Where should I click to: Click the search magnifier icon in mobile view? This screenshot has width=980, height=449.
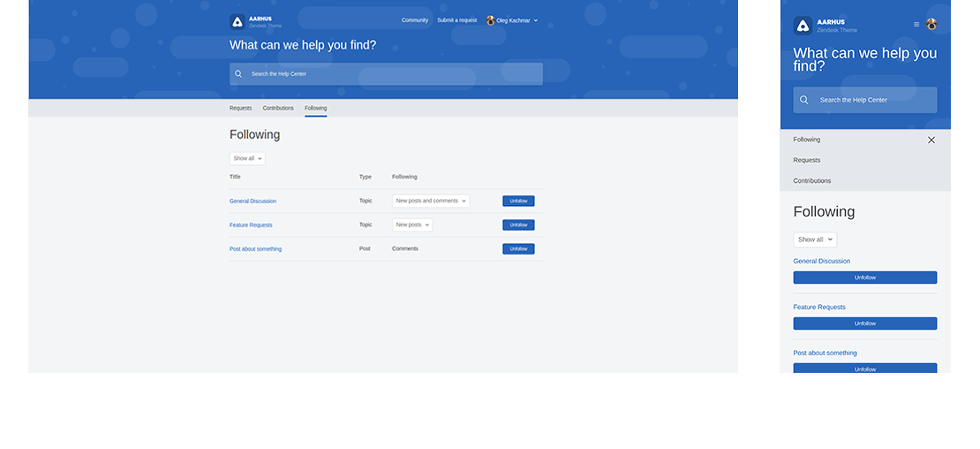pos(803,100)
